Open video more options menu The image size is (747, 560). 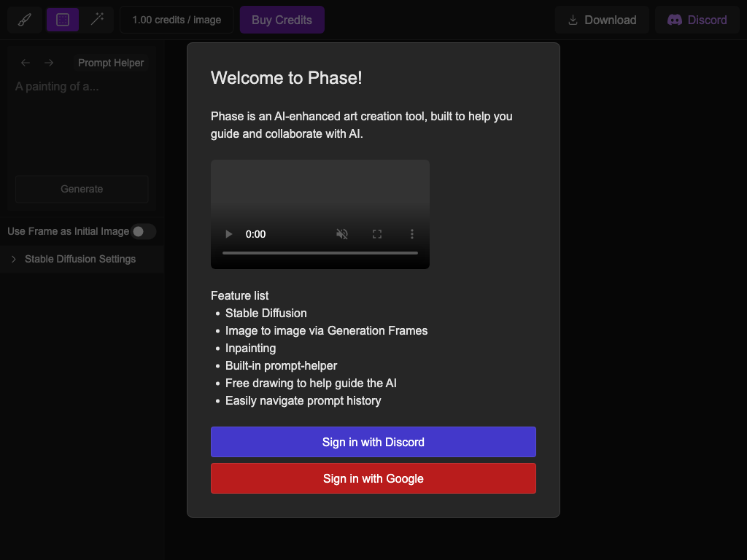click(x=412, y=234)
